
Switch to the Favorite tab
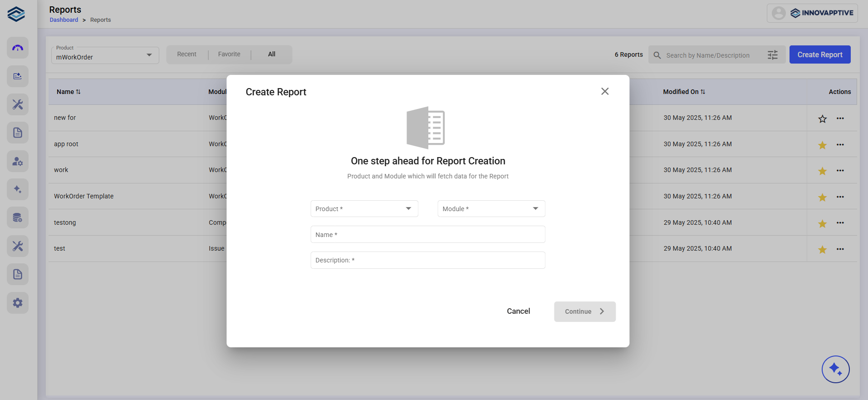click(229, 54)
